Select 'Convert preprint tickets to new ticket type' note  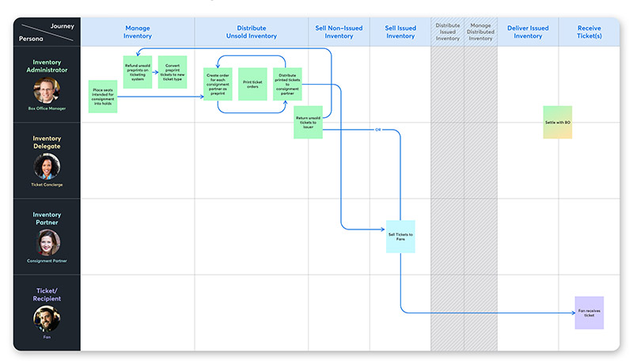[x=172, y=72]
